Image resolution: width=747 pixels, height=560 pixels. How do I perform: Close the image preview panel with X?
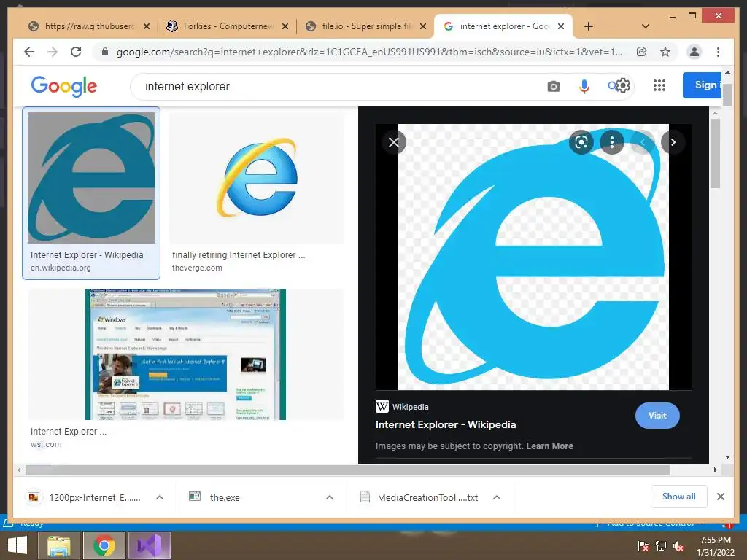pos(393,142)
